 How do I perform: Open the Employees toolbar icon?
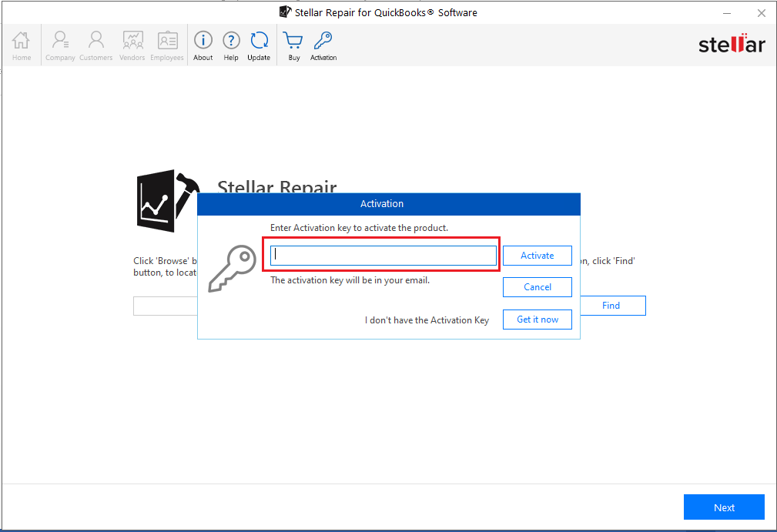coord(167,45)
